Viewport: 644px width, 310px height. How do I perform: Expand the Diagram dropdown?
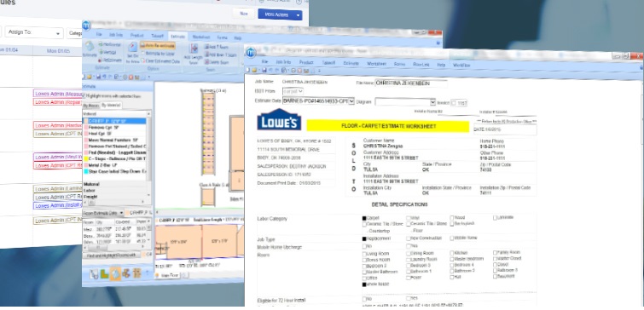click(x=405, y=102)
